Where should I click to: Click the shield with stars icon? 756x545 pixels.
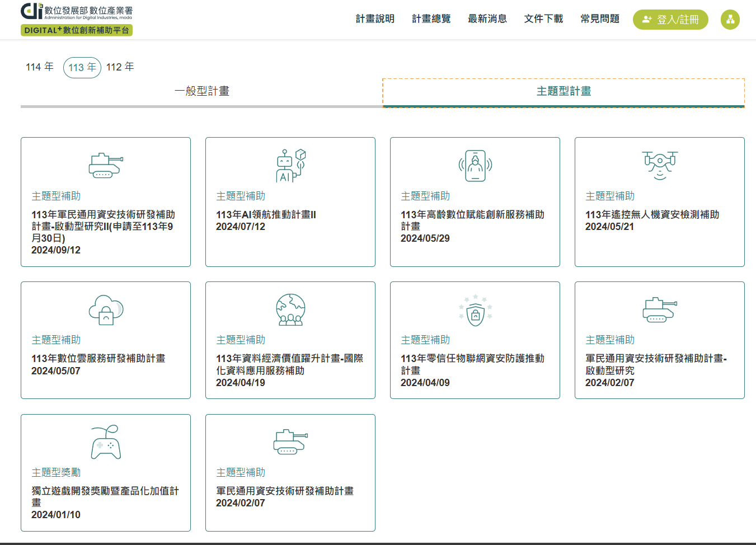(x=475, y=310)
